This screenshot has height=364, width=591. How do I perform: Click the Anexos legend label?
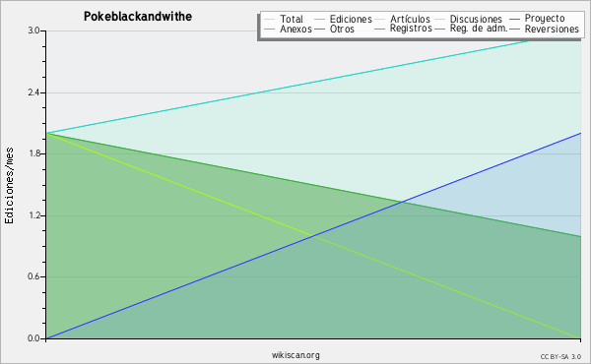pos(295,29)
